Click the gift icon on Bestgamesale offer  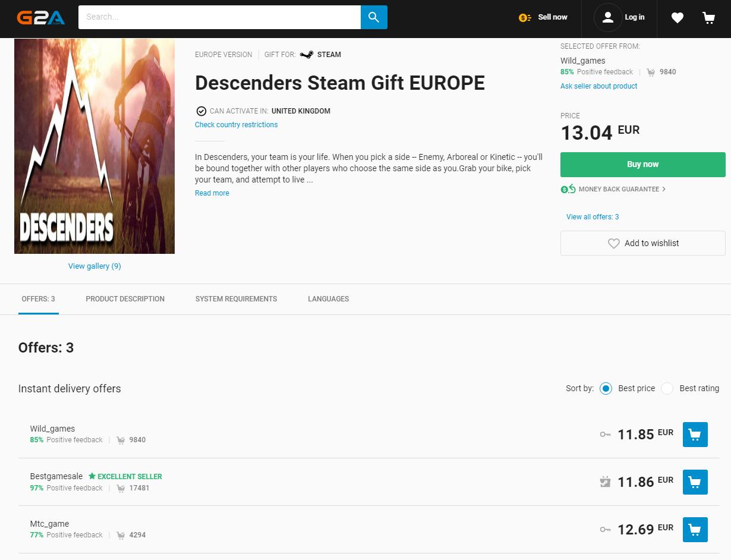[605, 482]
